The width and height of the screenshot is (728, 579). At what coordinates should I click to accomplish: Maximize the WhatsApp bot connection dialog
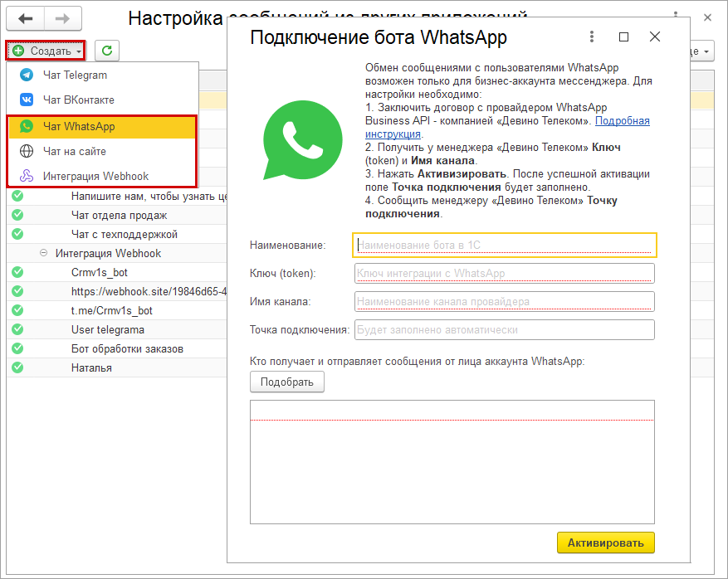pos(623,36)
